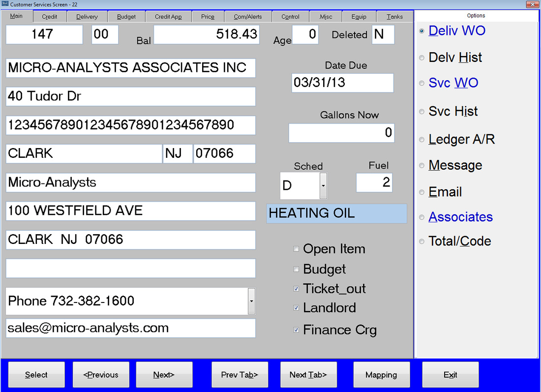This screenshot has width=541, height=392.
Task: Open the Sched dropdown arrow
Action: pos(323,185)
